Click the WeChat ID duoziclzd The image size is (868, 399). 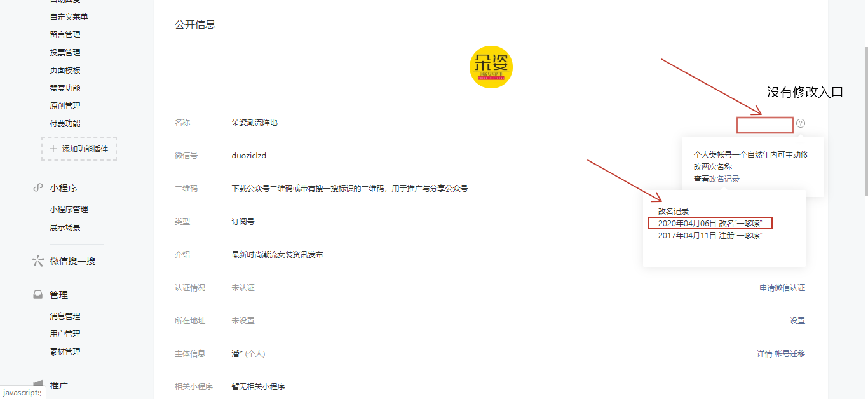tap(248, 156)
